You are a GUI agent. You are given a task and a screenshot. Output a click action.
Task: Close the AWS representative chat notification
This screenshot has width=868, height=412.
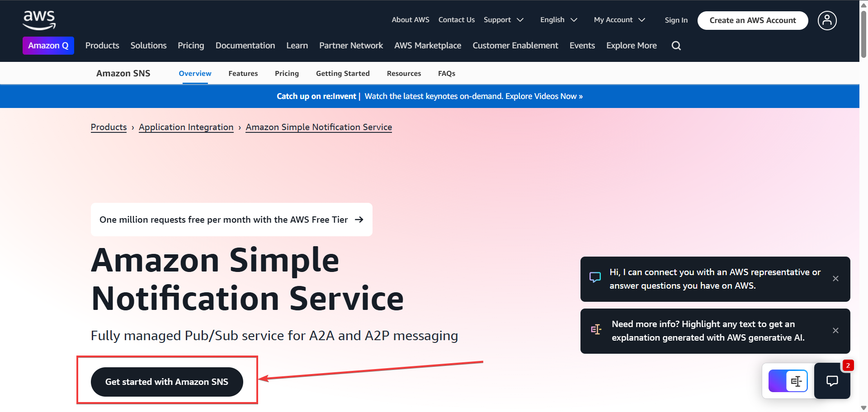[835, 279]
